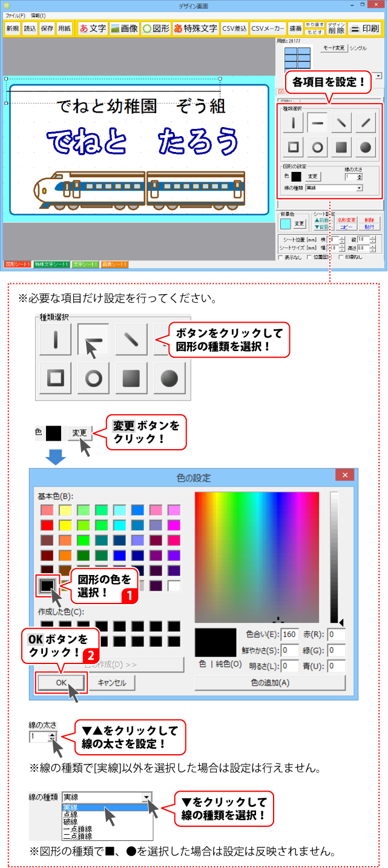
Task: Click the 文字 text tool in toolbar
Action: pyautogui.click(x=93, y=28)
